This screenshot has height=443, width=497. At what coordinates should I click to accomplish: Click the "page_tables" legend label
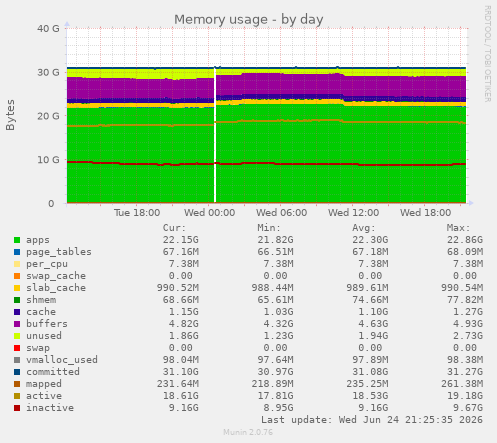(x=59, y=252)
